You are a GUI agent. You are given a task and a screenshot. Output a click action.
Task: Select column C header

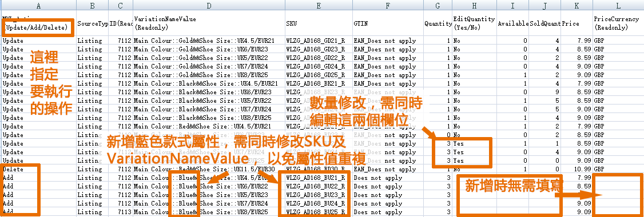coord(120,5)
